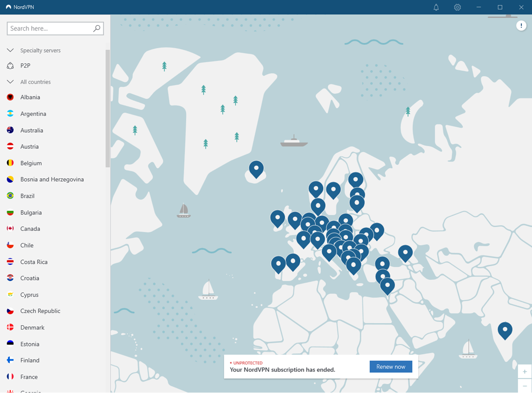Click the search magnifier icon
This screenshot has width=532, height=393.
[97, 28]
